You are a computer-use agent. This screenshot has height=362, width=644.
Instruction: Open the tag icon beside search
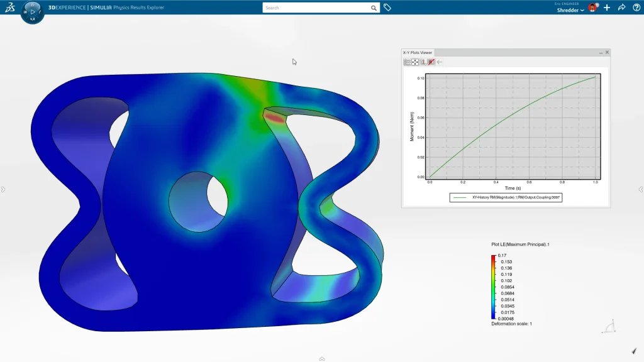pos(387,8)
